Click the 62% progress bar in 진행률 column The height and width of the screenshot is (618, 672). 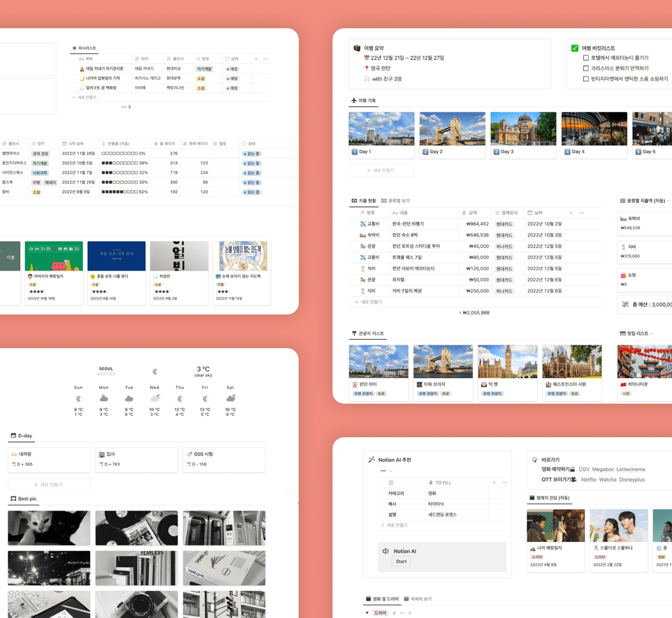124,192
